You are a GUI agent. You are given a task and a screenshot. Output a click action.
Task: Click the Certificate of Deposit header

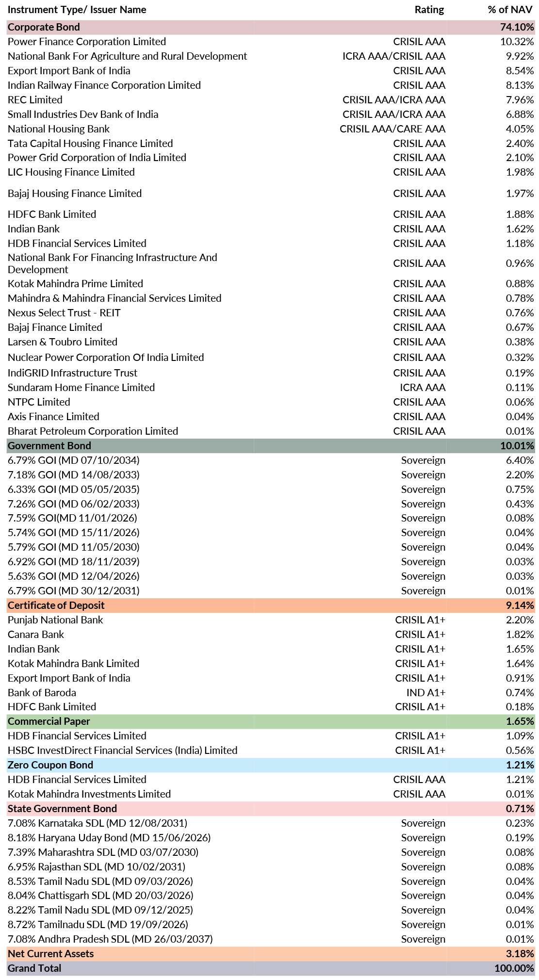[x=271, y=605]
